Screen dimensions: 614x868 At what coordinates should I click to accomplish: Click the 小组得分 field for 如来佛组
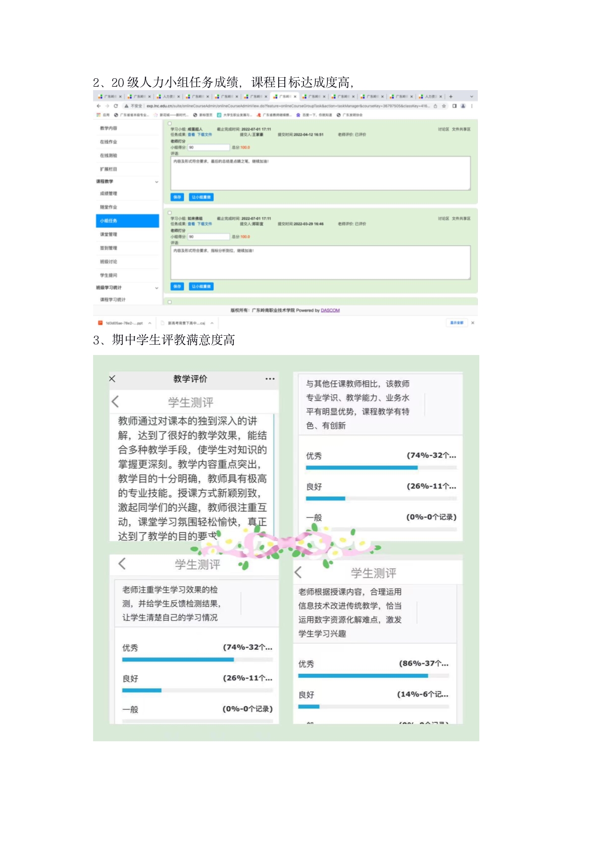click(208, 237)
